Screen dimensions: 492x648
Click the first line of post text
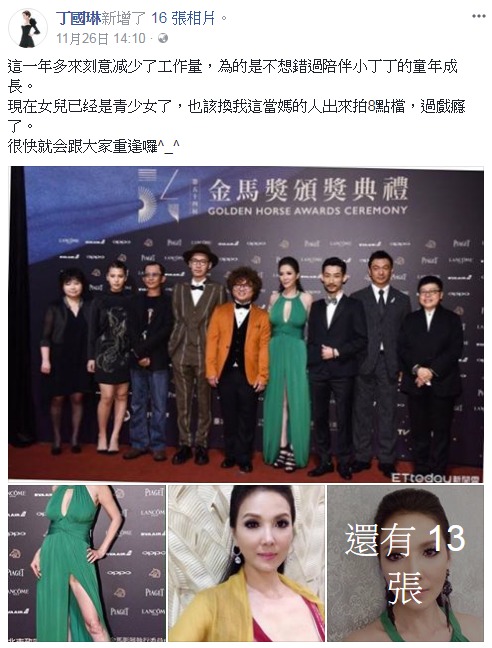[x=233, y=67]
